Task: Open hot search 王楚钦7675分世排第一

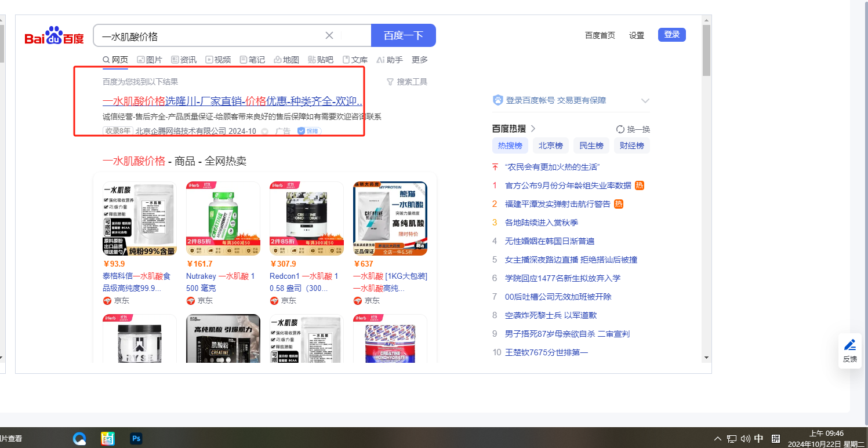Action: click(546, 352)
